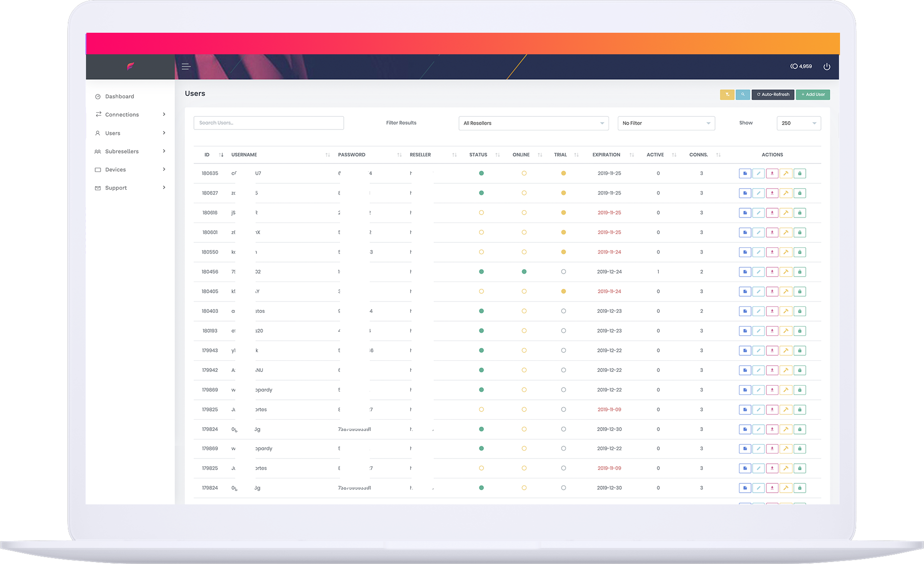This screenshot has height=564, width=924.
Task: Open info icon for user 180550
Action: click(745, 252)
